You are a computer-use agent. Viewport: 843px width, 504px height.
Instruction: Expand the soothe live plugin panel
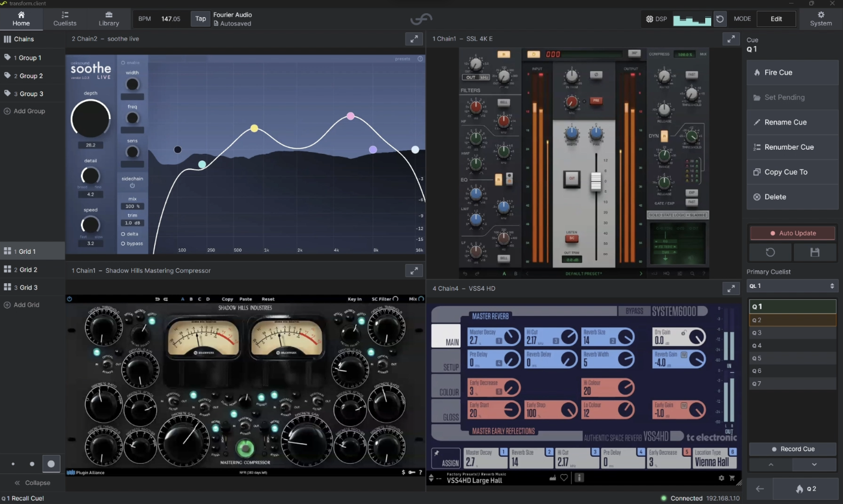pos(414,39)
